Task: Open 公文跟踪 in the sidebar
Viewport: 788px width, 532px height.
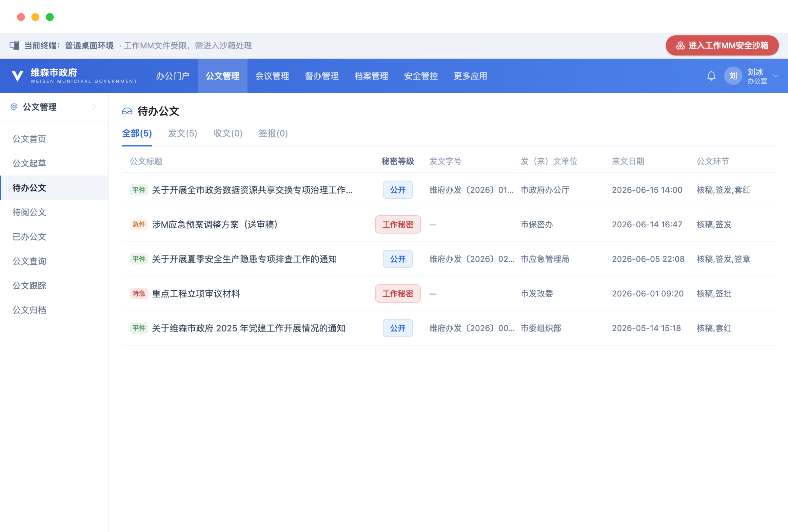Action: click(54, 286)
